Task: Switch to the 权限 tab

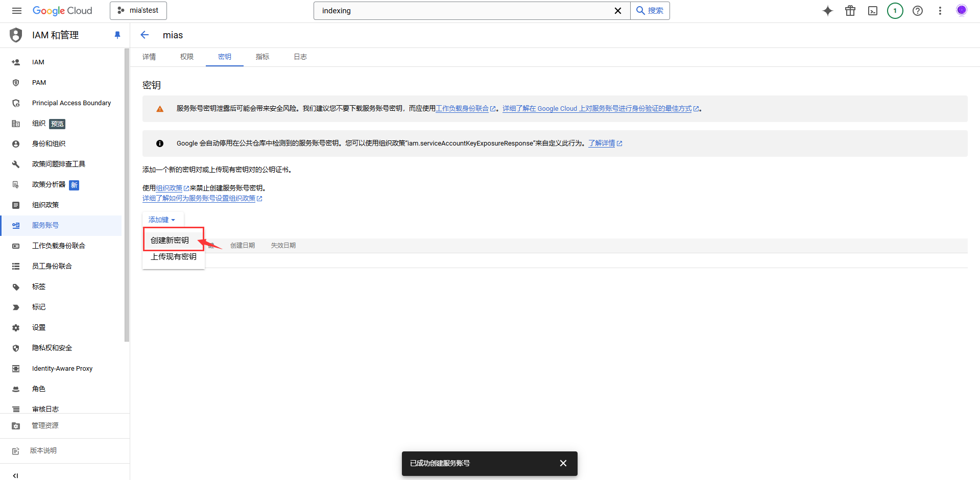Action: [x=187, y=57]
